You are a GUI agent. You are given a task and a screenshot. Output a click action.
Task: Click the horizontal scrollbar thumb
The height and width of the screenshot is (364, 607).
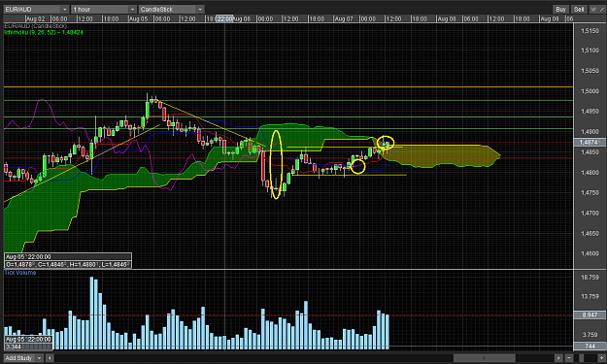click(x=484, y=358)
